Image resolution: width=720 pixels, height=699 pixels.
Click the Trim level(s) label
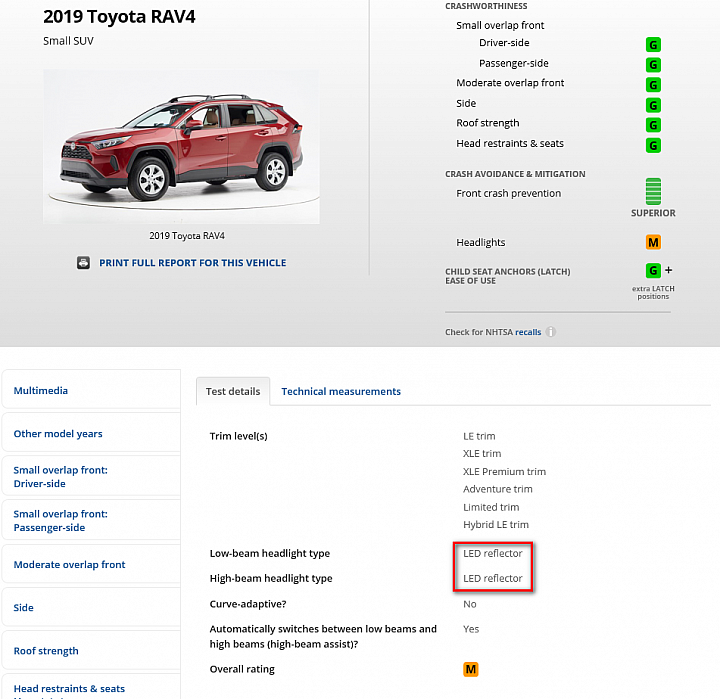coord(238,436)
